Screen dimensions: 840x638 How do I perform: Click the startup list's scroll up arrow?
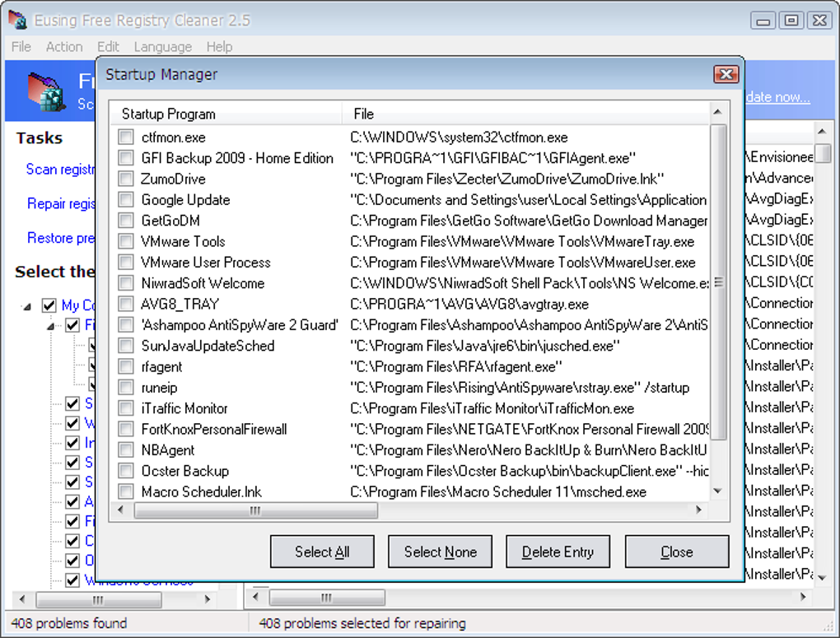coord(717,113)
